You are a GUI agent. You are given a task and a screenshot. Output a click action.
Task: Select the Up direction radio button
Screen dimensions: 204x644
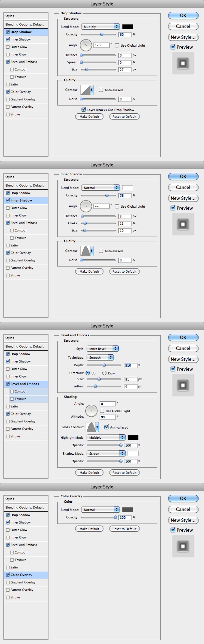[88, 373]
